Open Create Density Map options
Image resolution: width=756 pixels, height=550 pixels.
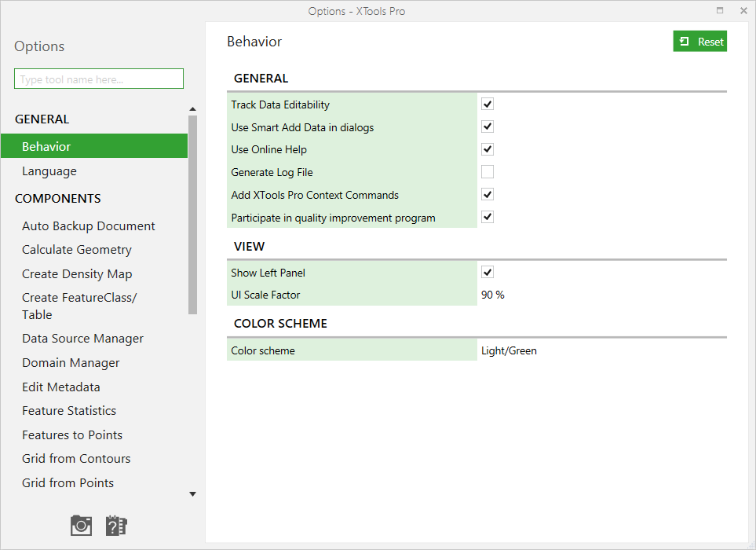pos(77,274)
